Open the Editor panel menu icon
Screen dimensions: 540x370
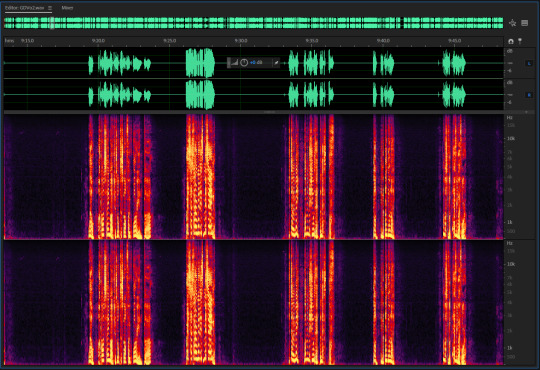[x=50, y=8]
